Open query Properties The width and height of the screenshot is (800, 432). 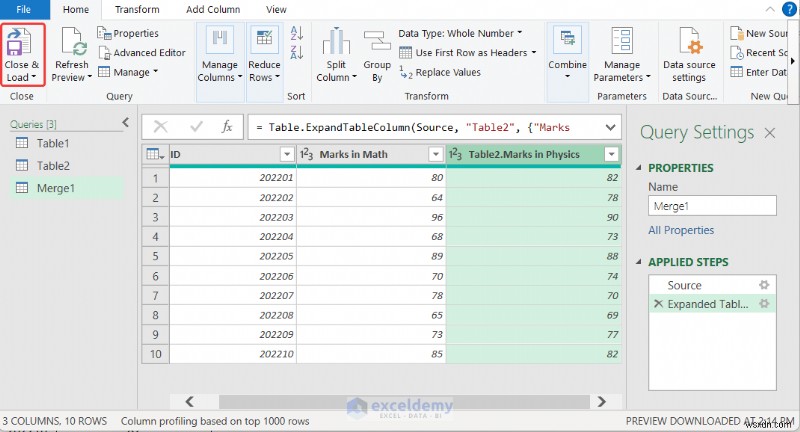(x=128, y=33)
